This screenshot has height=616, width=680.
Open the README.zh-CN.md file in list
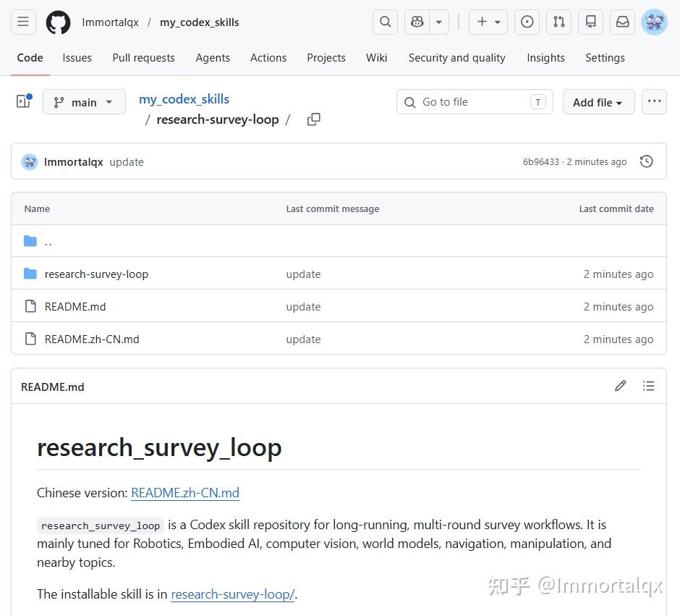(x=92, y=339)
